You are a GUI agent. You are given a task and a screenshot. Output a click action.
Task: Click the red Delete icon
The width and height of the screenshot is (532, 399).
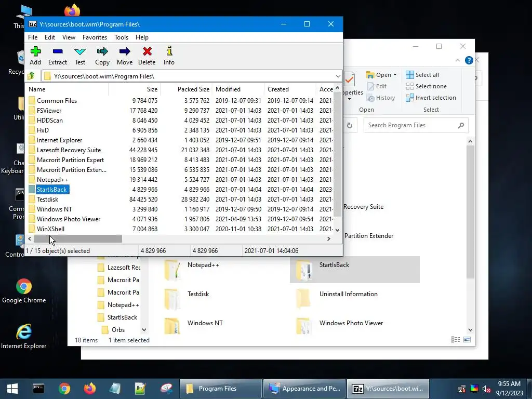147,56
